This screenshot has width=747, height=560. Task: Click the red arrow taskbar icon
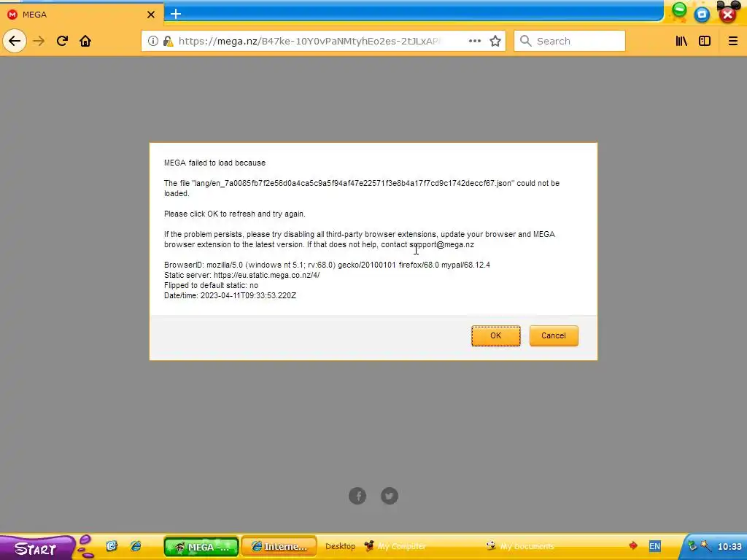tap(633, 545)
